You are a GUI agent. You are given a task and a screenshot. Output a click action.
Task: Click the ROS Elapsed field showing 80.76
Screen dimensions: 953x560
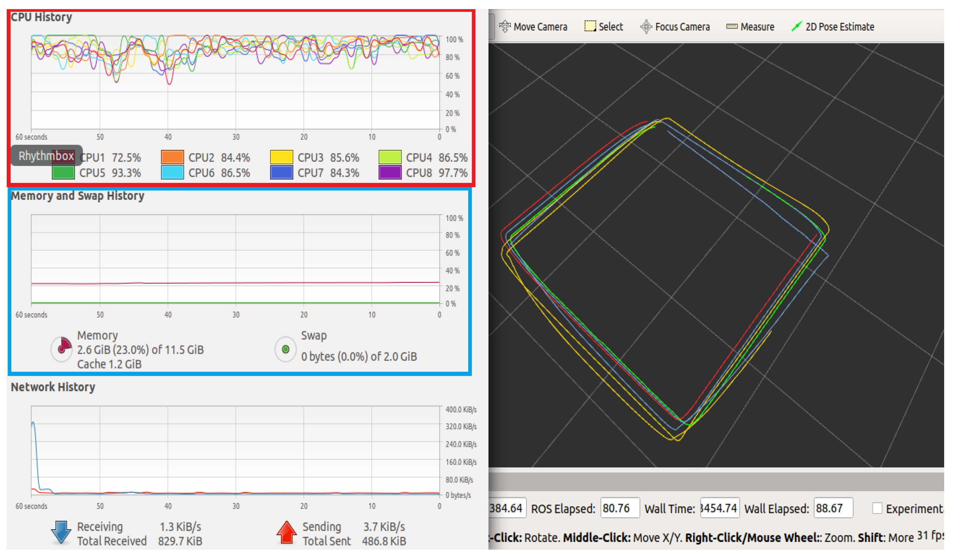click(x=620, y=508)
